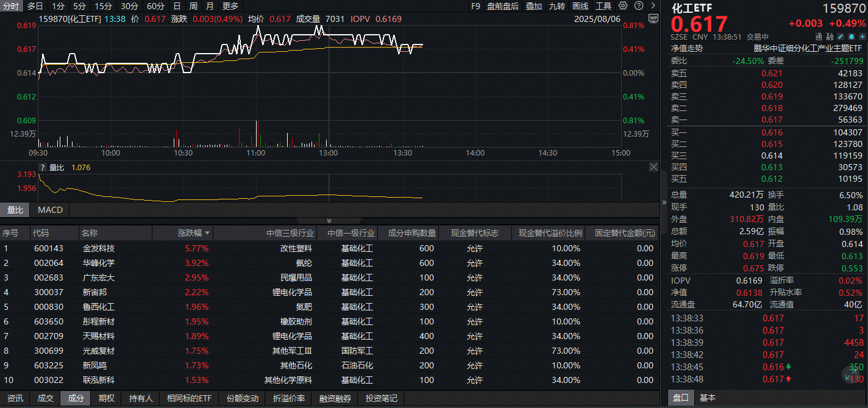Open the help question-mark icon in toolbar
Viewport: 868px width, 408px height.
[638, 5]
